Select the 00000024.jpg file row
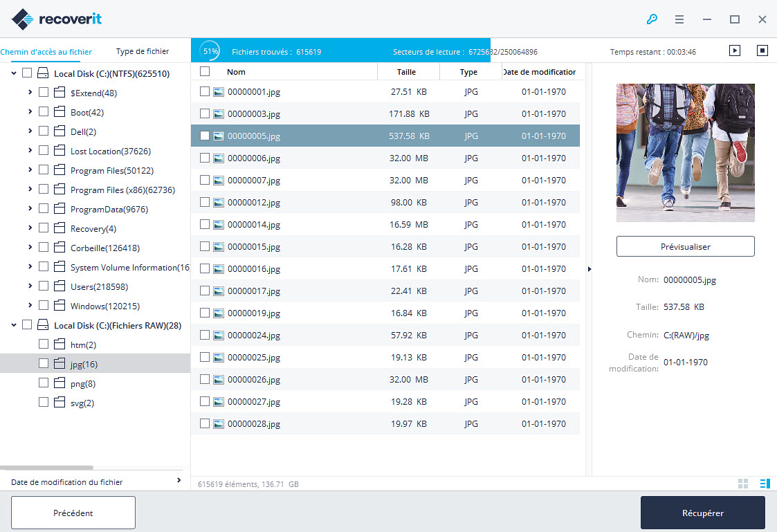Image resolution: width=777 pixels, height=532 pixels. pos(385,335)
